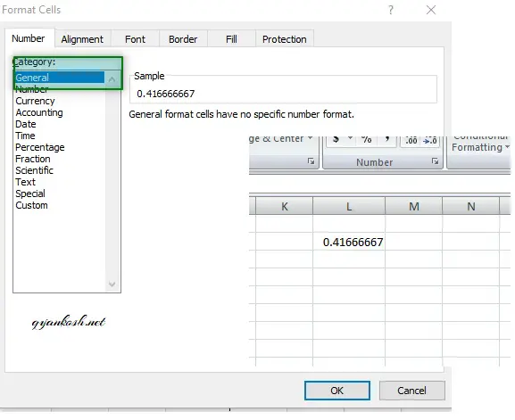Click Decrease Decimal icon
This screenshot has width=515, height=420.
click(x=430, y=140)
